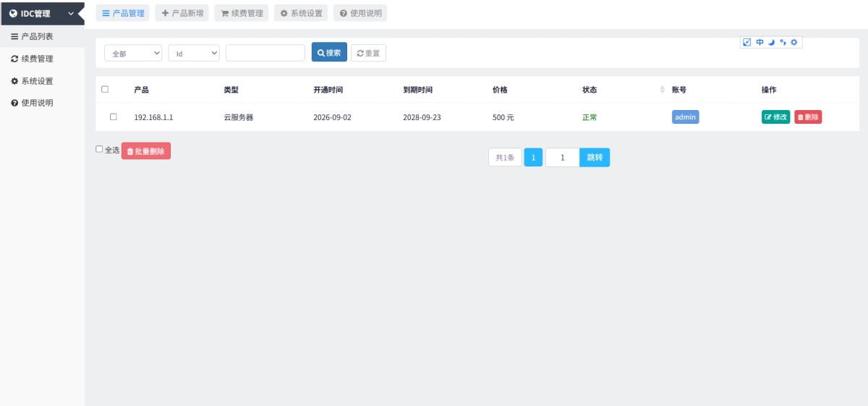
Task: Click the search keyword text field
Action: coord(265,53)
